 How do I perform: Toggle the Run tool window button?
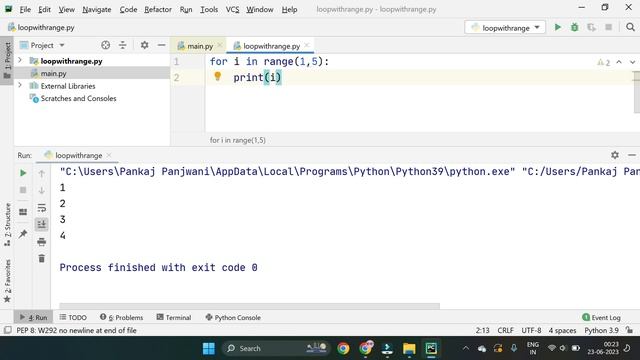33,317
